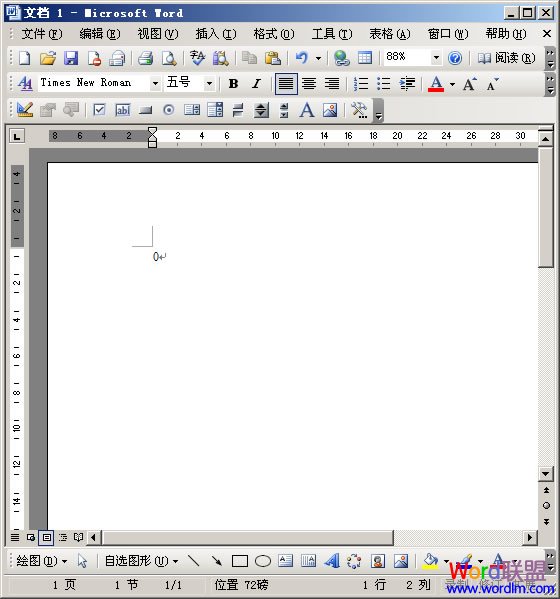560x599 pixels.
Task: Click the Insert Hyperlink globe icon
Action: point(342,58)
